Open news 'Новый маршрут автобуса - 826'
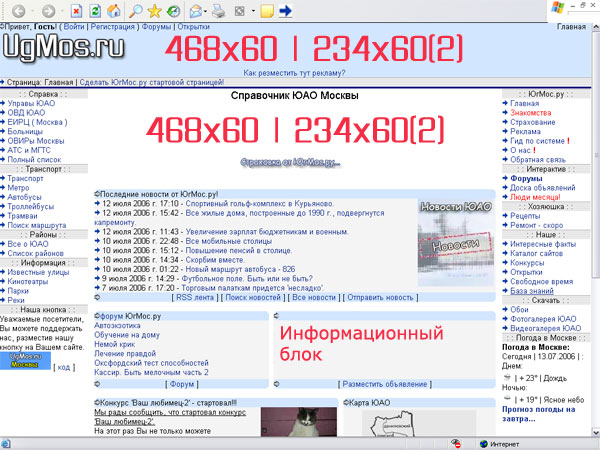Screen dimensions: 600x450 point(240,269)
